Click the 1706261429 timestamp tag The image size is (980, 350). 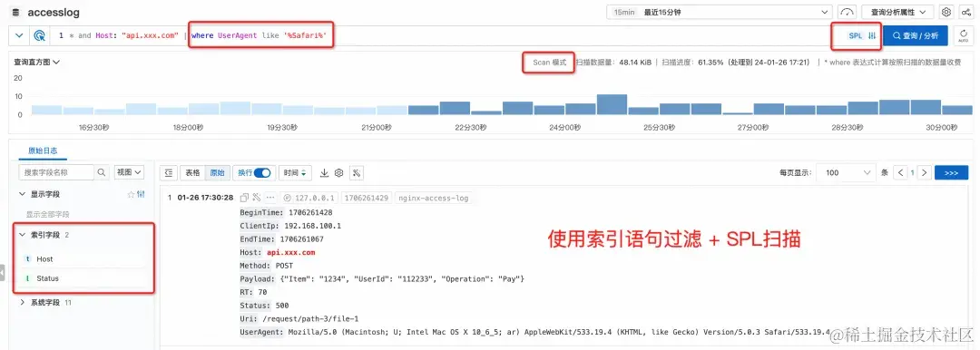[x=367, y=198]
